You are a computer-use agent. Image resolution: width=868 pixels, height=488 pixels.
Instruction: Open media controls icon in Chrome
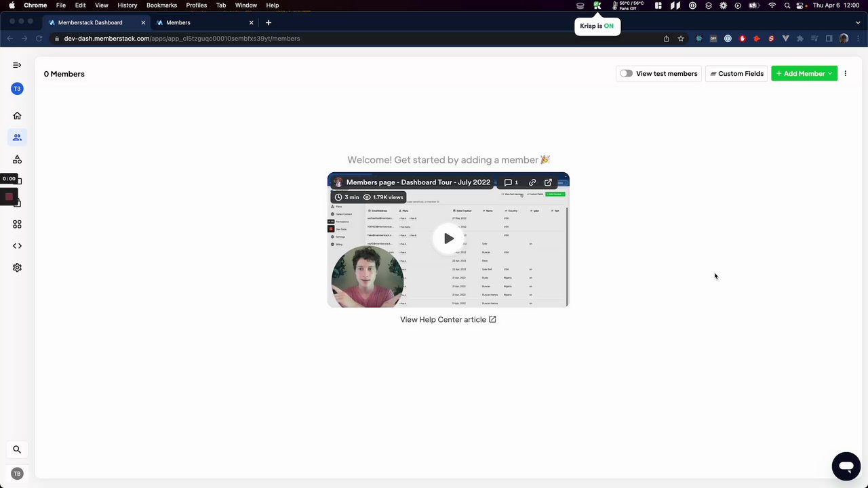click(814, 39)
